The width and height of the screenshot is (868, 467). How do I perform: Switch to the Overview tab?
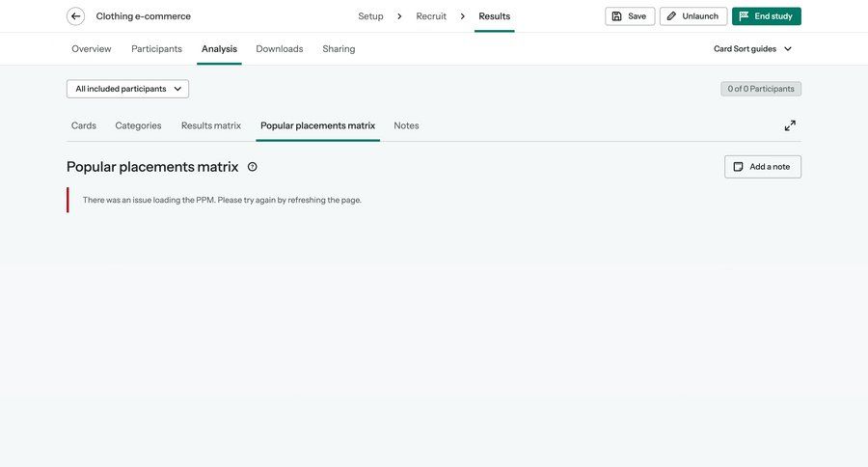tap(92, 49)
